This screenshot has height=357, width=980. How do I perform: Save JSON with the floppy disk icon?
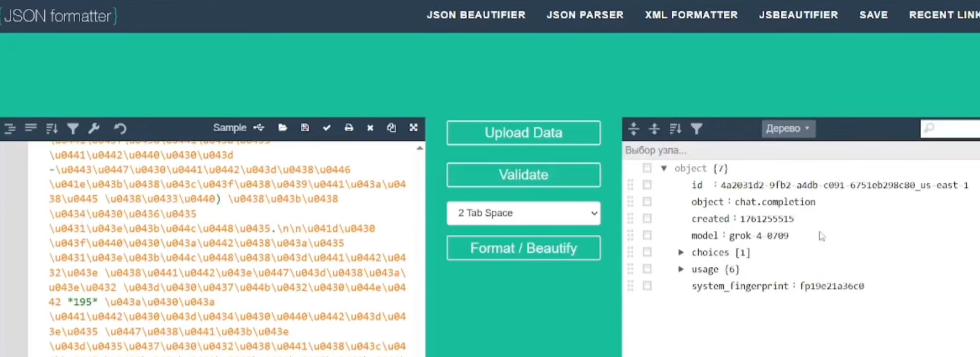click(305, 128)
